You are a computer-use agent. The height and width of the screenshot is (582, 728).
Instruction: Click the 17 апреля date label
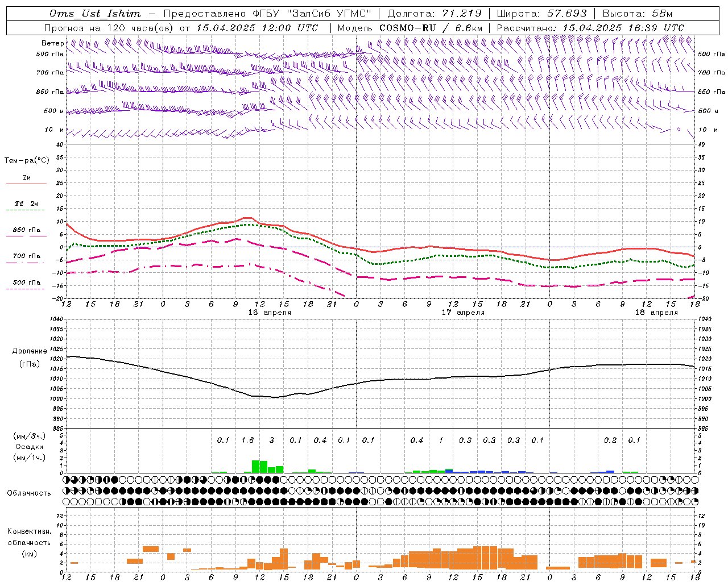[463, 312]
